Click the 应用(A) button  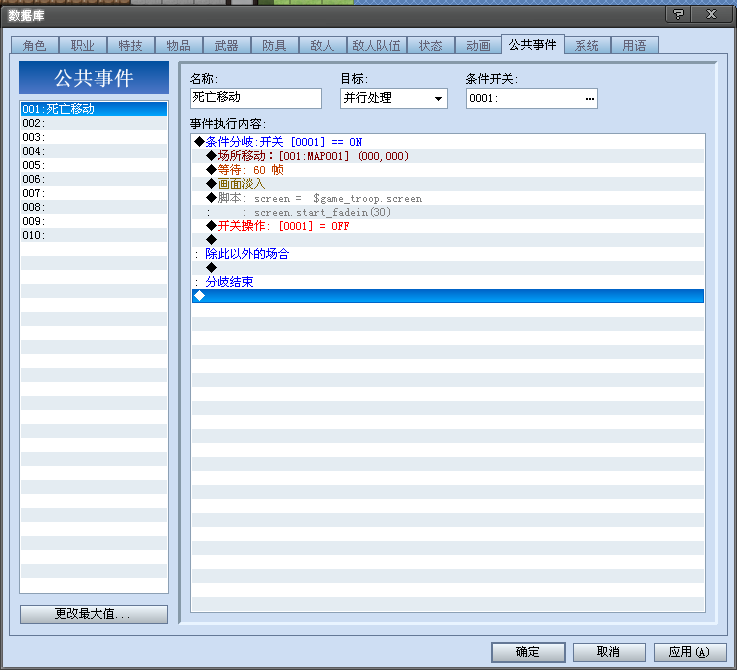690,652
